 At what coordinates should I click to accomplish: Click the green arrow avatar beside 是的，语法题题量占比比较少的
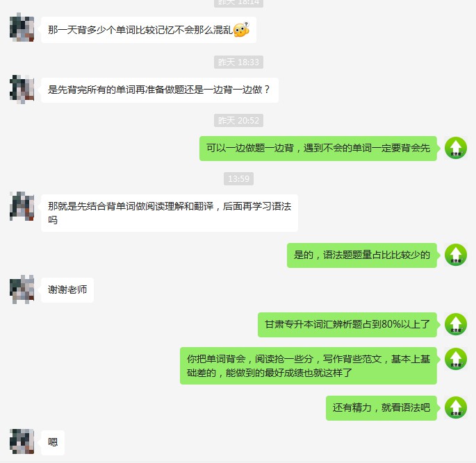point(456,255)
